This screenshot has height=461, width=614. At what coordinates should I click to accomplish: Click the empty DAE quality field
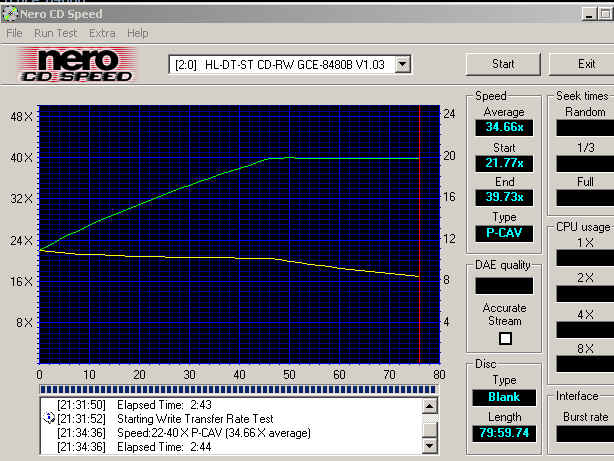point(504,286)
